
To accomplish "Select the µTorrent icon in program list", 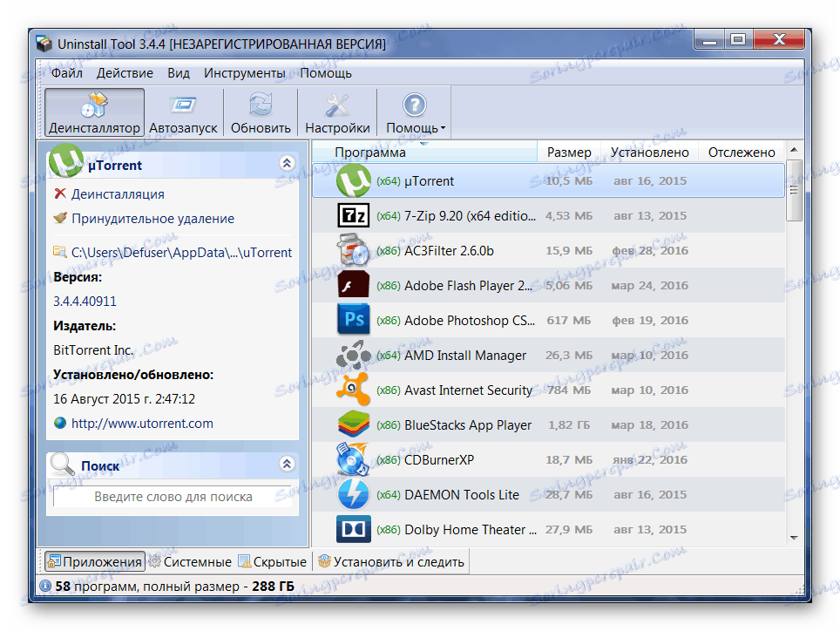I will 354,181.
